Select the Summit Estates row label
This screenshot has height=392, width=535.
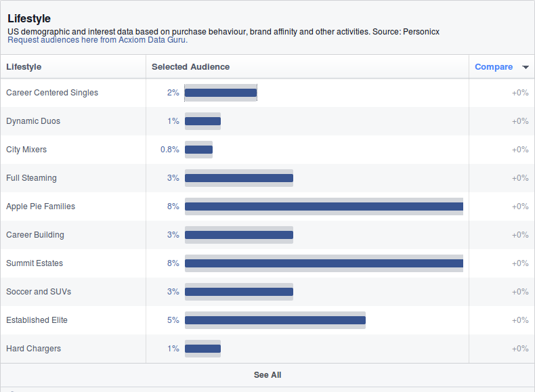pos(35,263)
